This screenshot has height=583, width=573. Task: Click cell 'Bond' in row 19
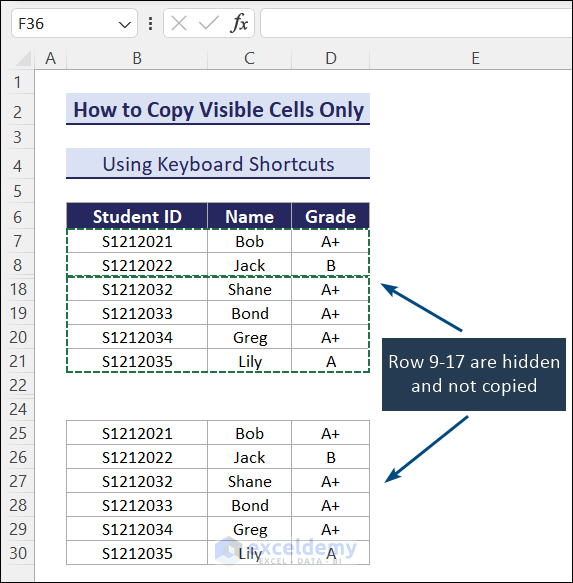coord(250,313)
